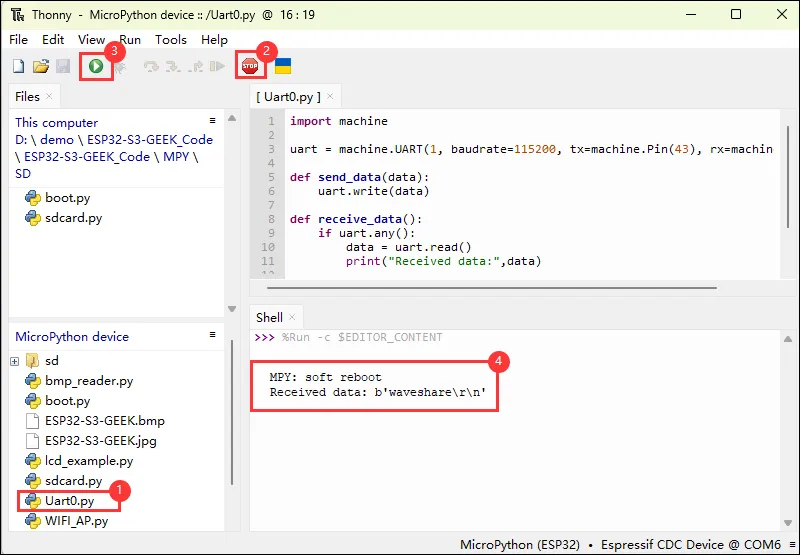800x555 pixels.
Task: Open the Run menu
Action: pos(130,40)
